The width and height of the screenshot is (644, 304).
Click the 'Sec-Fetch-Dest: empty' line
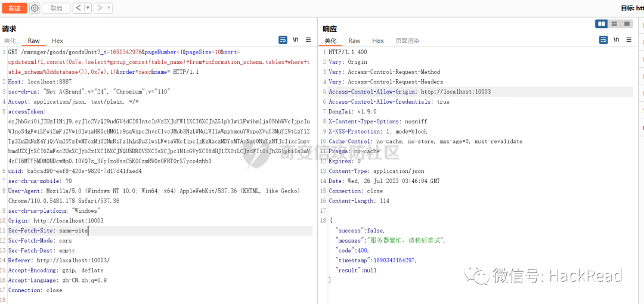[42, 250]
